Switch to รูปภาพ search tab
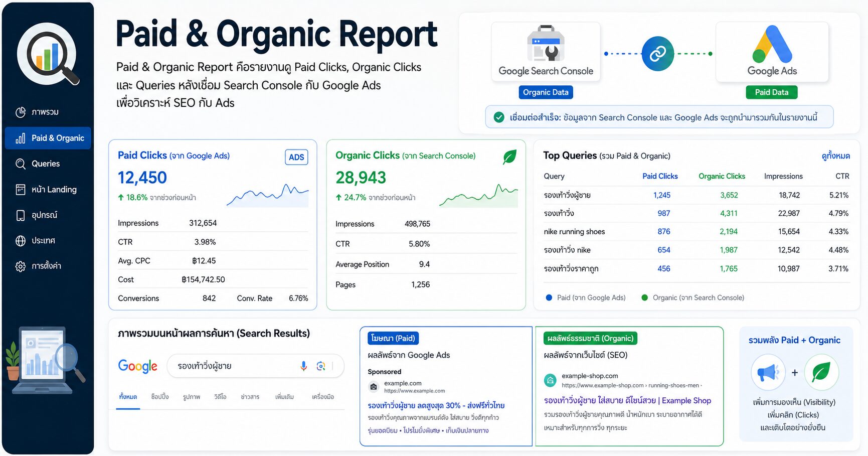Viewport: 868px width, 456px height. point(192,397)
